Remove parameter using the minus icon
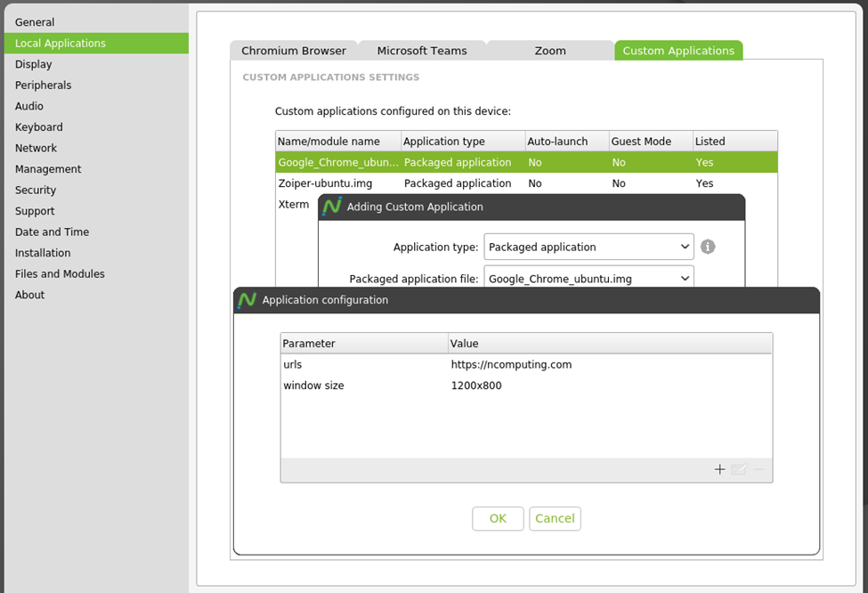Image resolution: width=868 pixels, height=593 pixels. [759, 469]
